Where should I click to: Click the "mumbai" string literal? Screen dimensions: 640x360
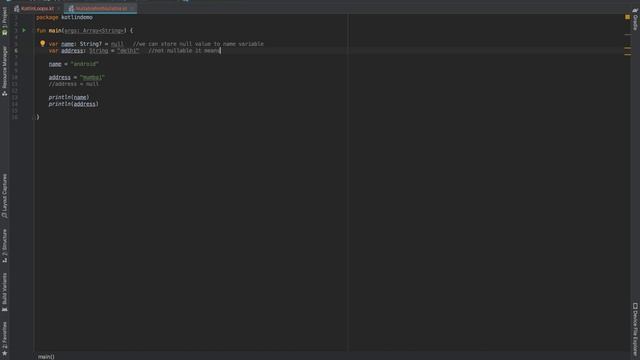tap(92, 77)
